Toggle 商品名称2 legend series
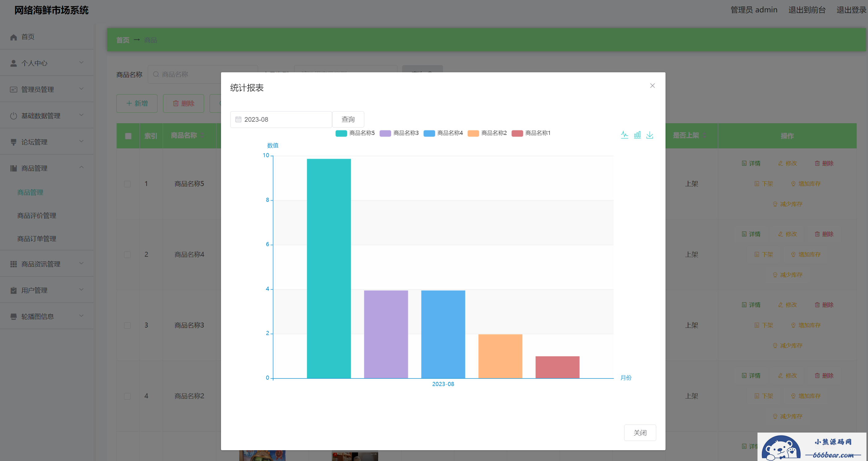 point(487,133)
